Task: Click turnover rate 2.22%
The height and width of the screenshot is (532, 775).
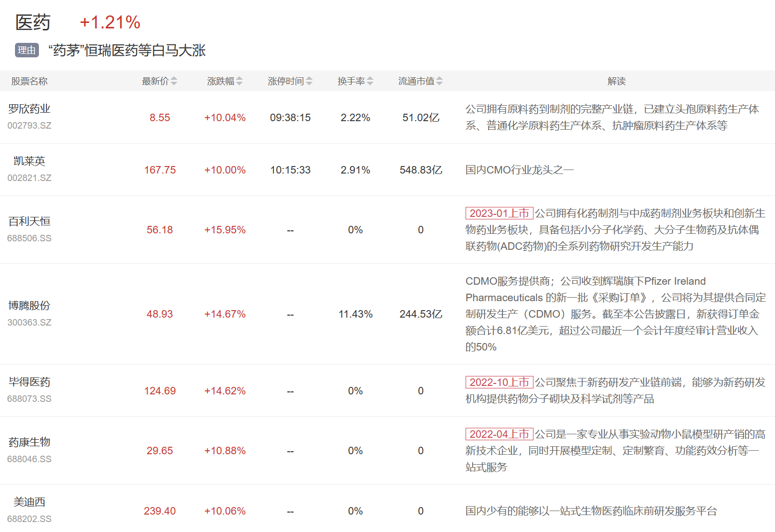Action: [x=355, y=118]
